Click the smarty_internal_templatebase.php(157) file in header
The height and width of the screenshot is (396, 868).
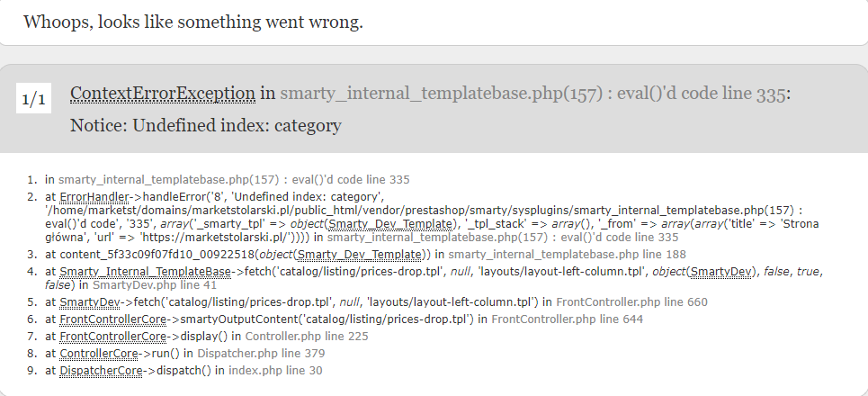pos(442,93)
